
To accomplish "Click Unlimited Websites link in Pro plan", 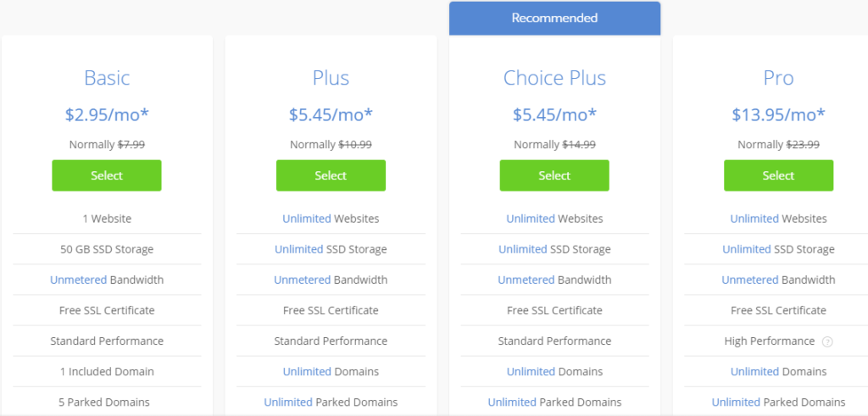I will click(754, 219).
